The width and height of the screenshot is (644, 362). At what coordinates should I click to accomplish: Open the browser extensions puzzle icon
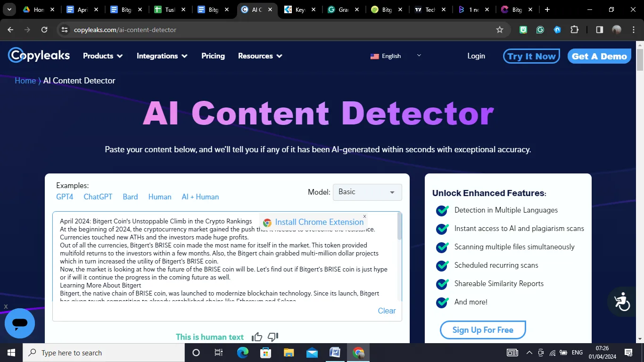coord(574,30)
